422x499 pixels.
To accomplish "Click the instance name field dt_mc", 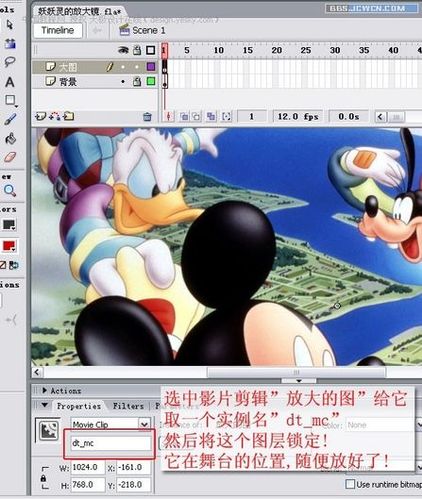I will point(110,443).
